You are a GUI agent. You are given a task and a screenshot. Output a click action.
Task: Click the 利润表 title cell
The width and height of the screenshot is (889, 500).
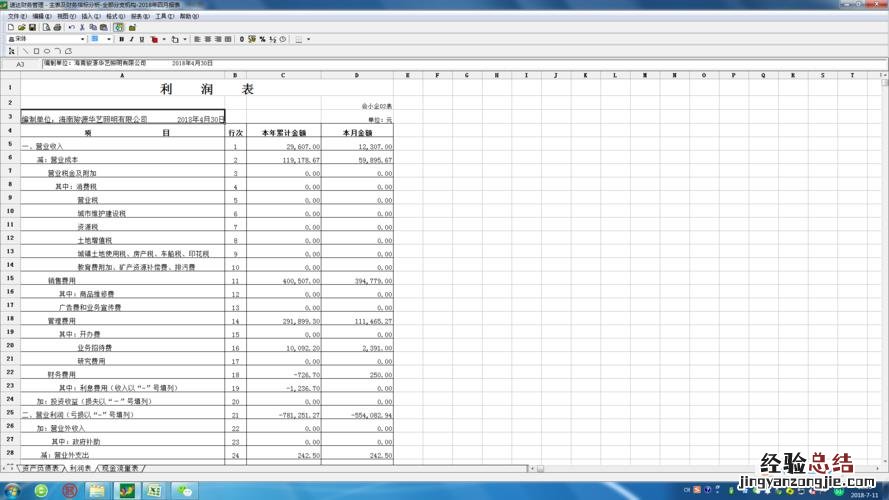[207, 89]
